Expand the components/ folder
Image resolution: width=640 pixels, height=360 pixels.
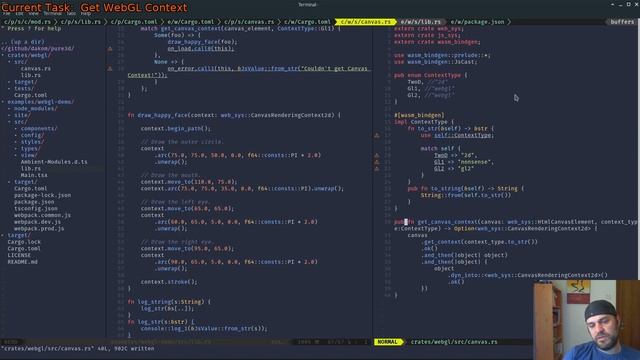click(39, 128)
